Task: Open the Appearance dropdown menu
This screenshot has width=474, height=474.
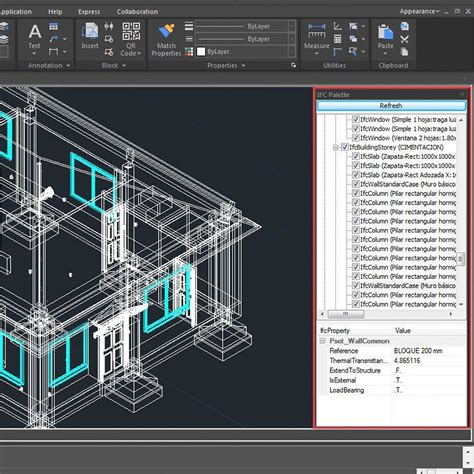Action: (420, 11)
